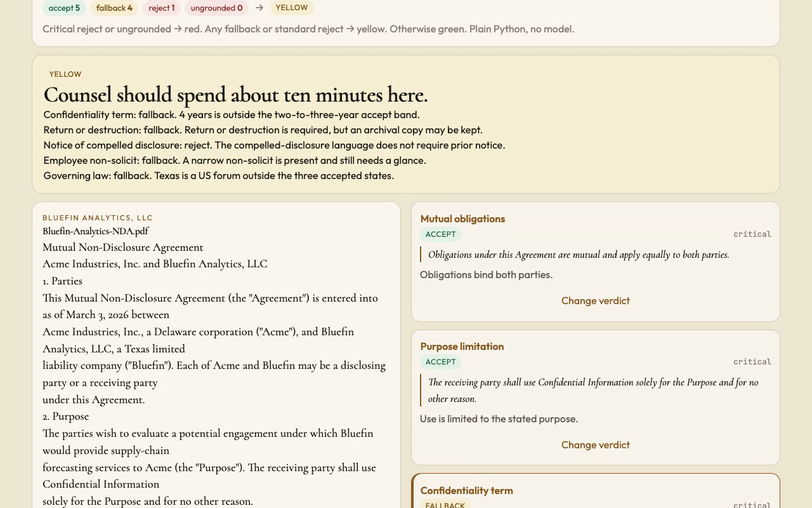Select the 'accept 5' count badge

click(x=64, y=8)
